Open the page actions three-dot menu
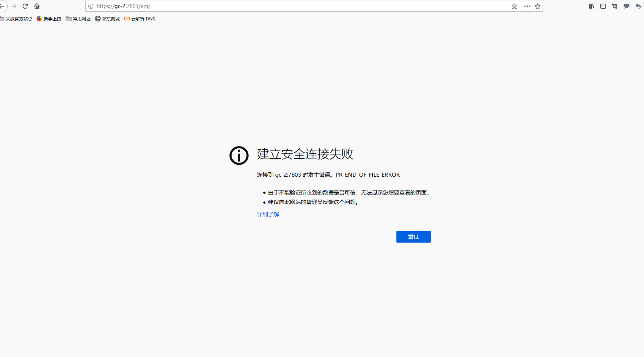 coord(527,6)
